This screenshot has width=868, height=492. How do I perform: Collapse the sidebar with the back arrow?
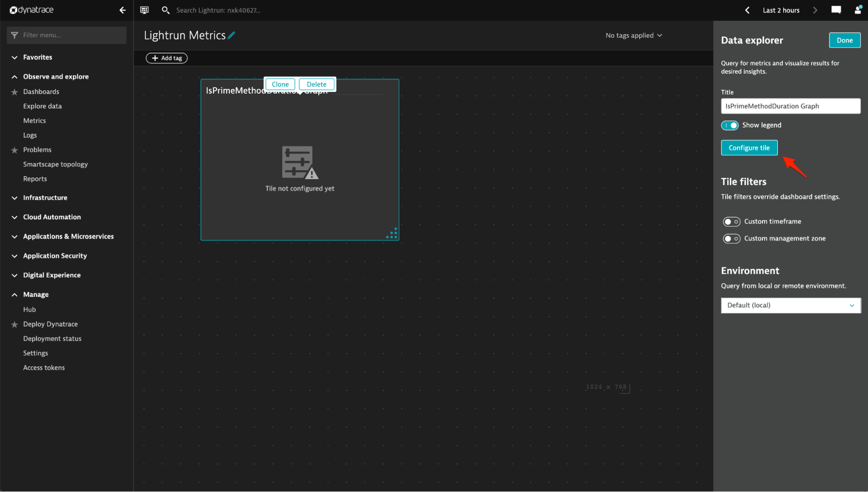click(x=122, y=10)
